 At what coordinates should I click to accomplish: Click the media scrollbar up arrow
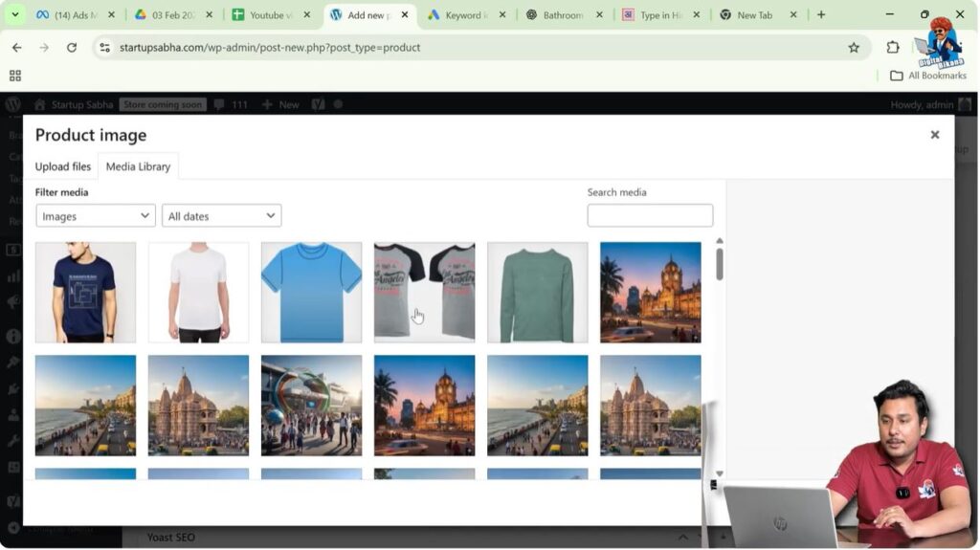tap(720, 241)
